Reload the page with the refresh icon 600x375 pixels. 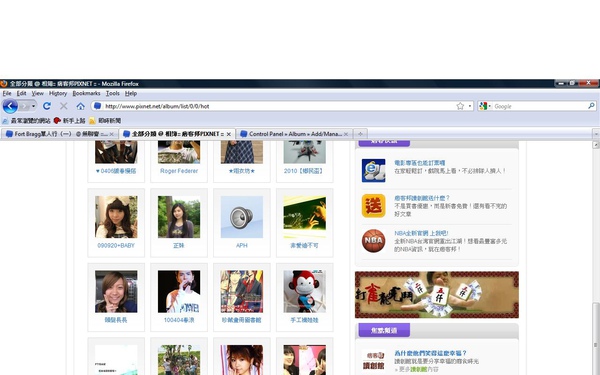click(47, 106)
